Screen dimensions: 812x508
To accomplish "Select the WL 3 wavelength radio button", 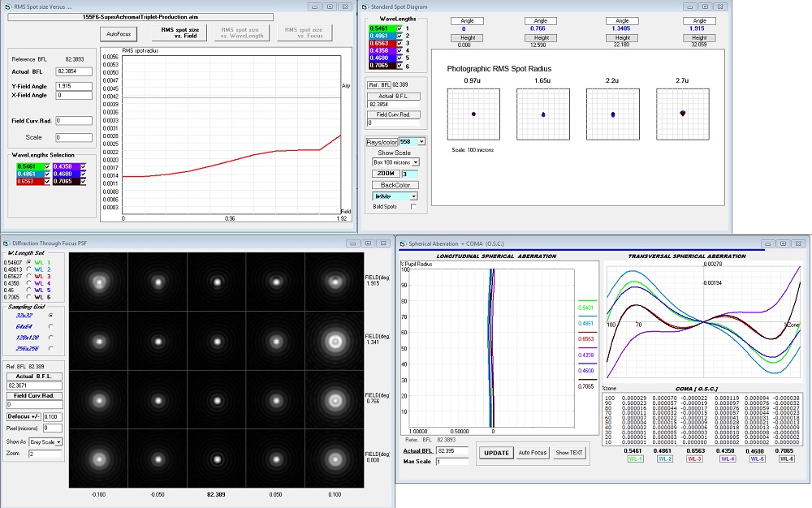I will (29, 277).
